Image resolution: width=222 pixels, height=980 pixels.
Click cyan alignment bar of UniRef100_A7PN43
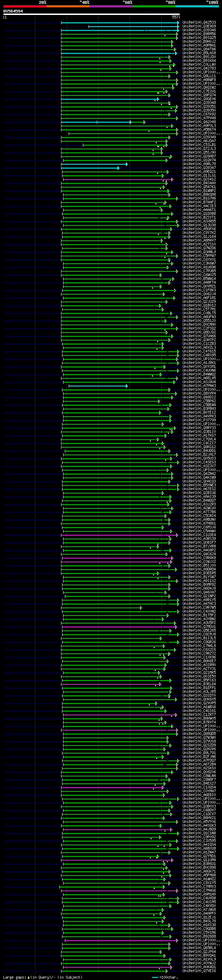coord(98,386)
